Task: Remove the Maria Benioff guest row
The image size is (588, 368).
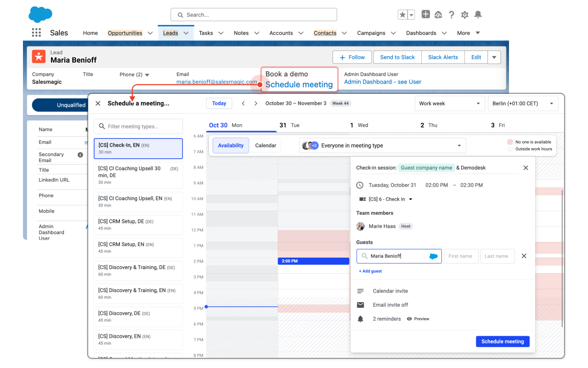Action: tap(524, 256)
